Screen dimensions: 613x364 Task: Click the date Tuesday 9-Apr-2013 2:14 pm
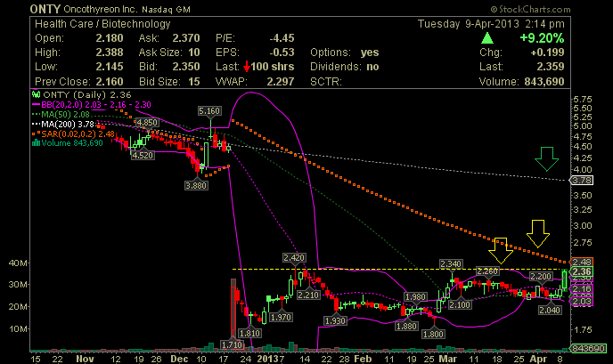point(491,24)
